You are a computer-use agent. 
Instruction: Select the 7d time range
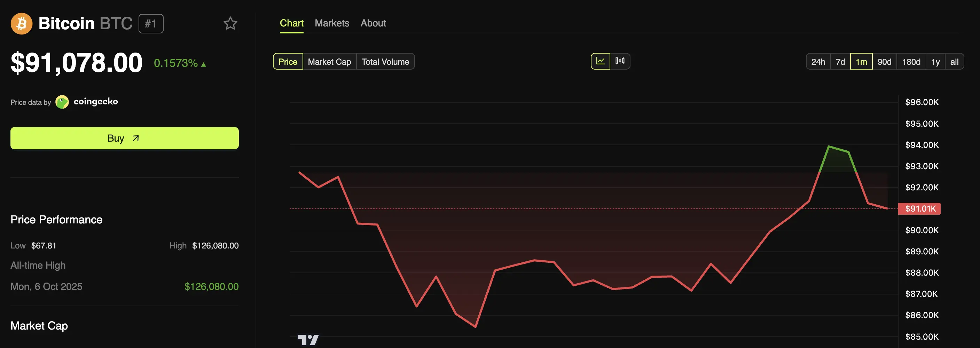pyautogui.click(x=840, y=61)
